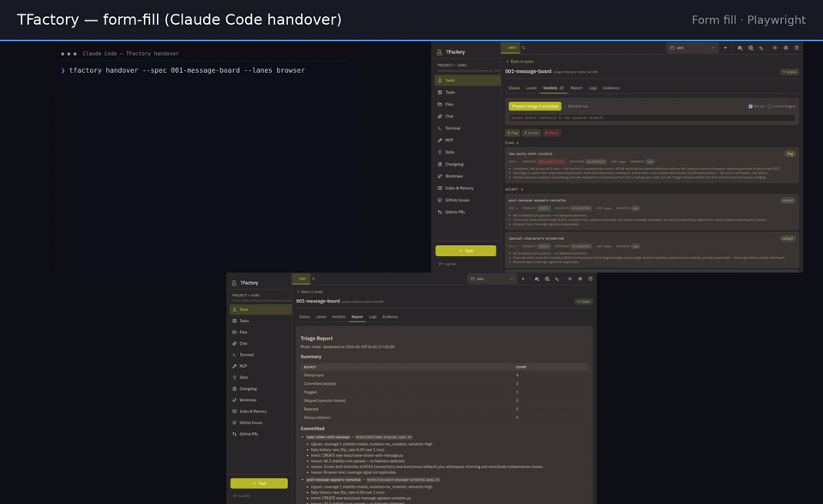Click the target branch input field
Image resolution: width=823 pixels, height=504 pixels.
coord(652,117)
